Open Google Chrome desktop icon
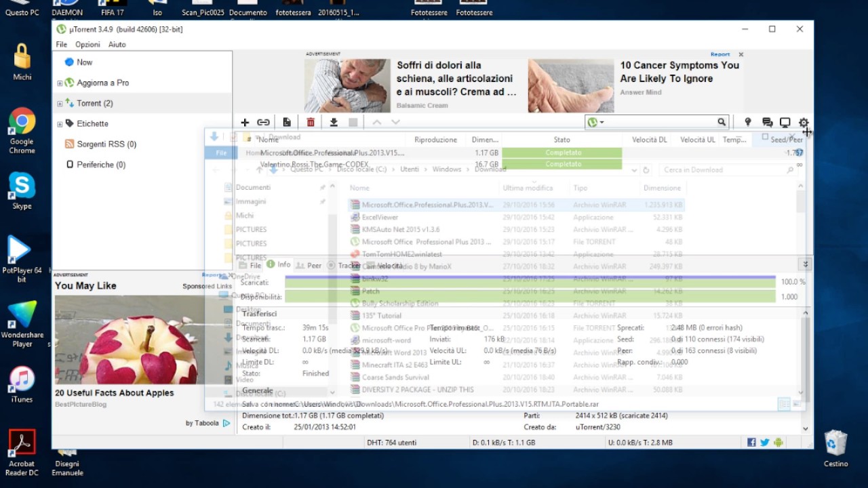This screenshot has height=488, width=868. point(22,131)
